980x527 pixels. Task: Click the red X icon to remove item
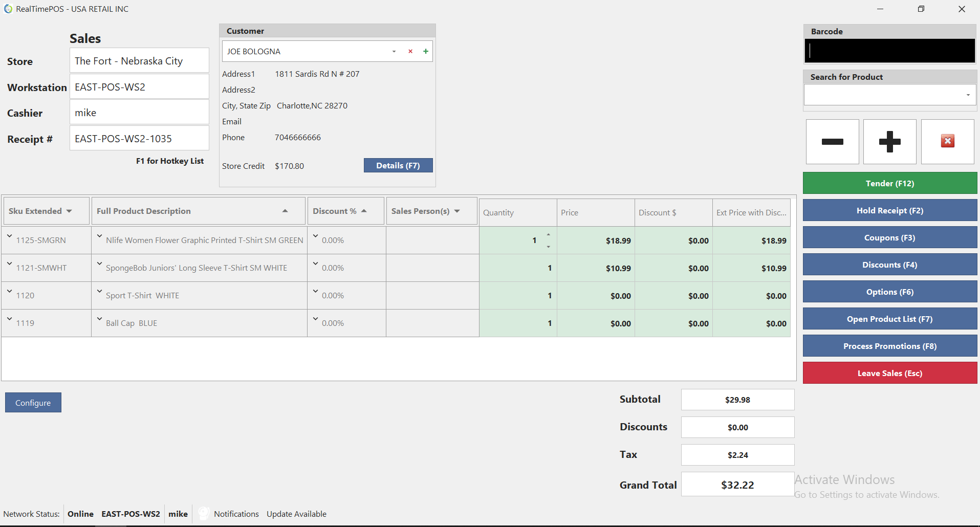click(947, 142)
